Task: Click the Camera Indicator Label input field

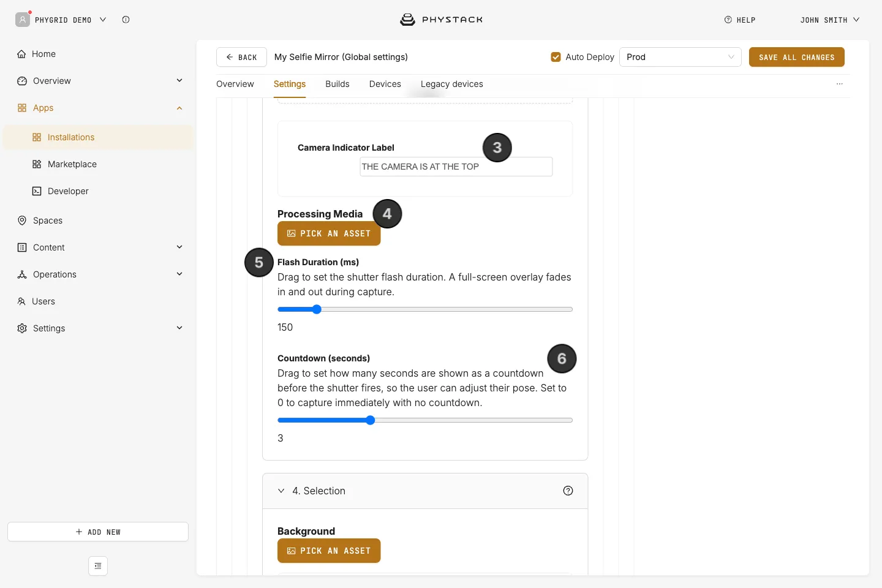Action: pos(456,167)
